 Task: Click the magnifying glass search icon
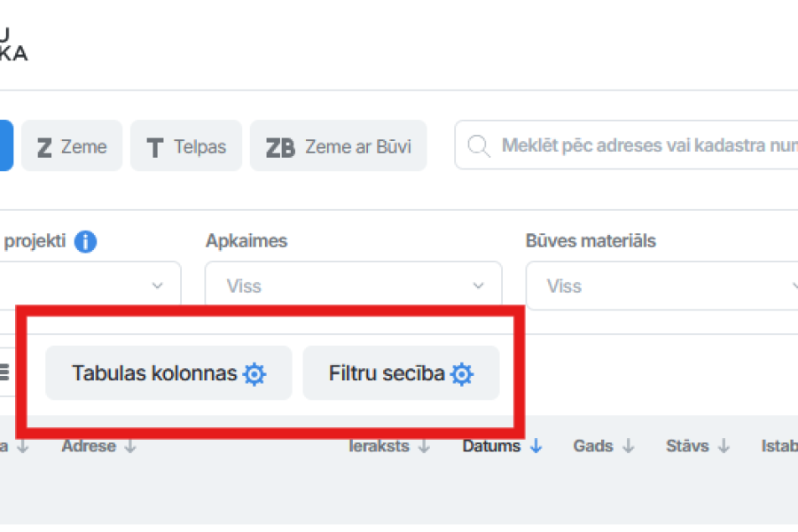[479, 145]
